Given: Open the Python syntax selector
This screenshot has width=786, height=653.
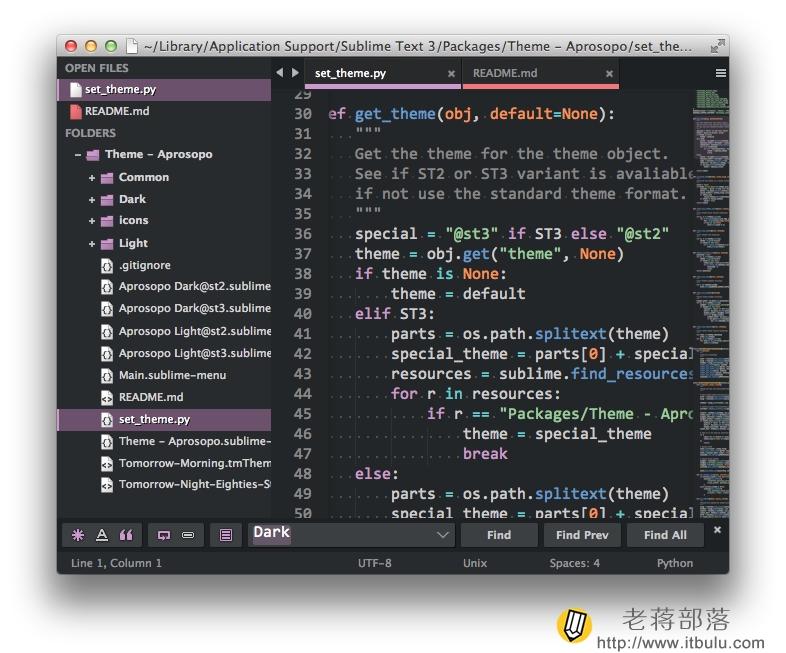Looking at the screenshot, I should (675, 563).
